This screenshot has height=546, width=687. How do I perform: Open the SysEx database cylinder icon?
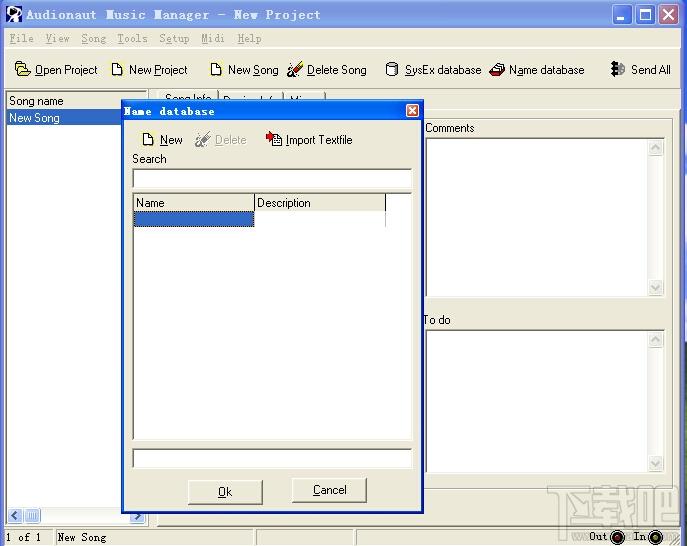(x=392, y=69)
